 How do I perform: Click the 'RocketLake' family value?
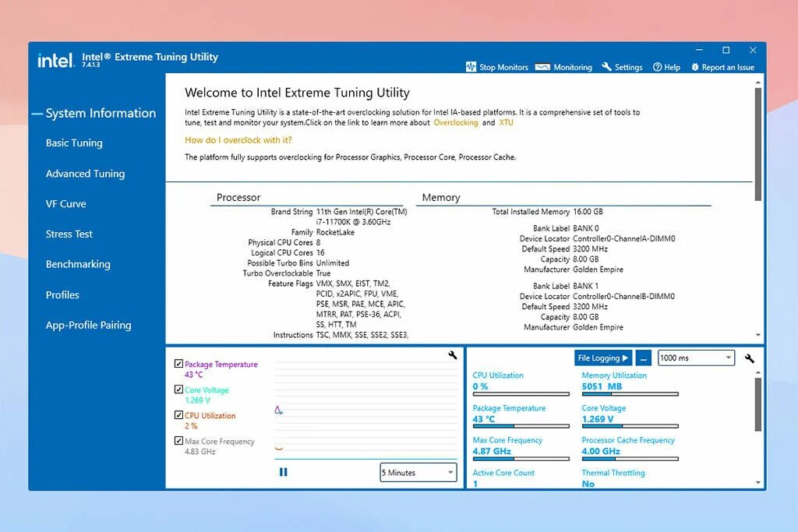(x=335, y=232)
